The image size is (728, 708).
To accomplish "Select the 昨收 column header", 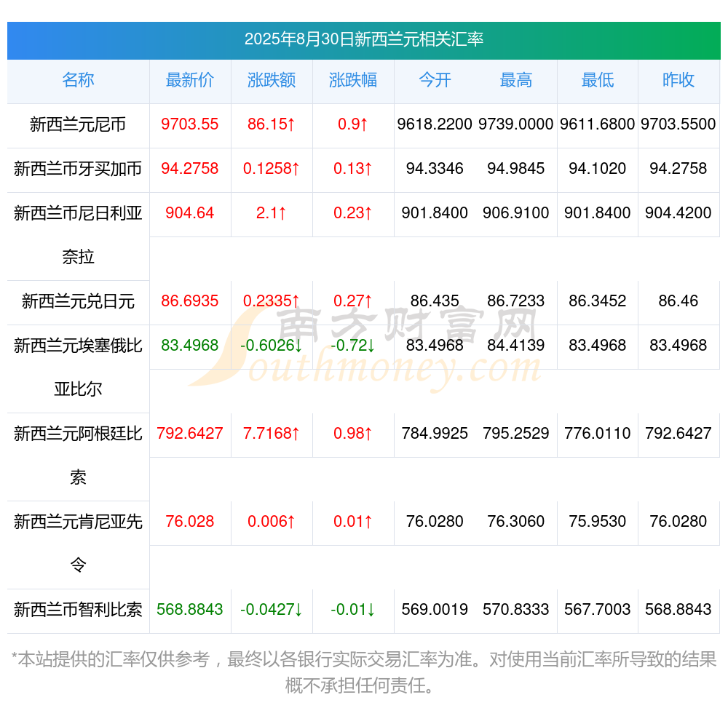I will click(x=678, y=80).
